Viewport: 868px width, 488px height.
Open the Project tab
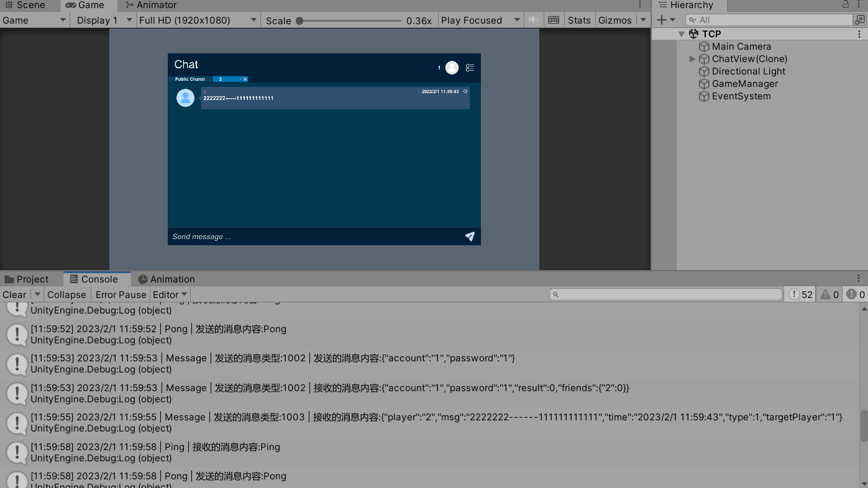pos(26,279)
